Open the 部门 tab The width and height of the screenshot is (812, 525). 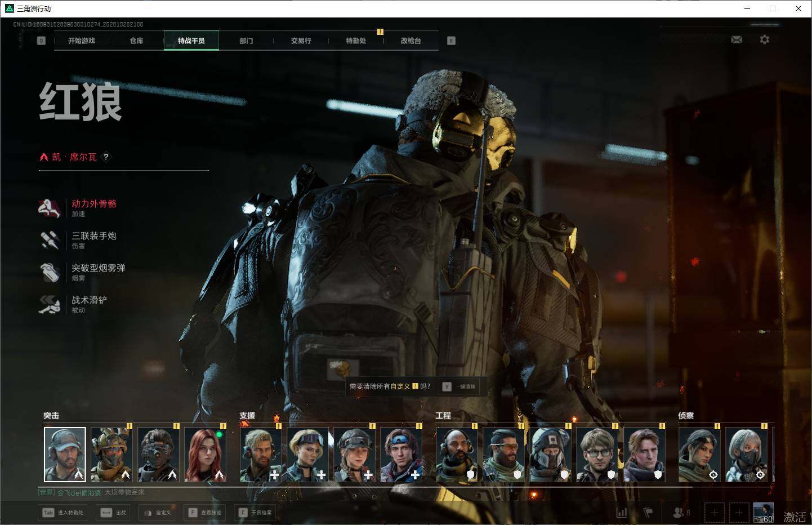(x=246, y=41)
